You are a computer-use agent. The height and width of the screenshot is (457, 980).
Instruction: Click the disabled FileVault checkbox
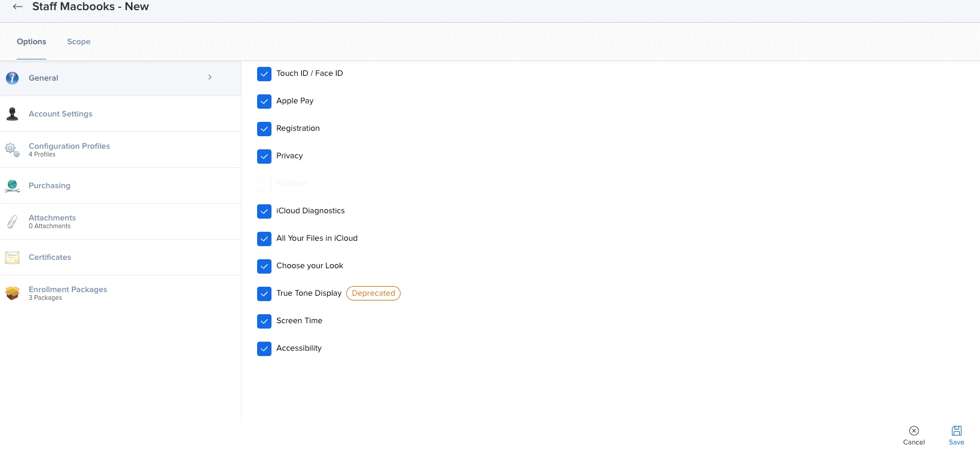[x=264, y=183]
